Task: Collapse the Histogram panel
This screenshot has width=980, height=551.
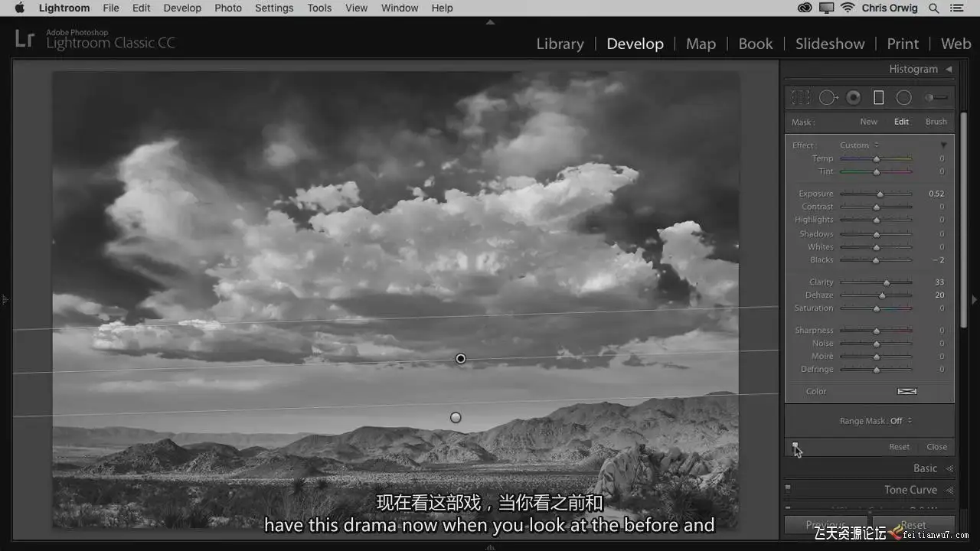Action: tap(949, 69)
